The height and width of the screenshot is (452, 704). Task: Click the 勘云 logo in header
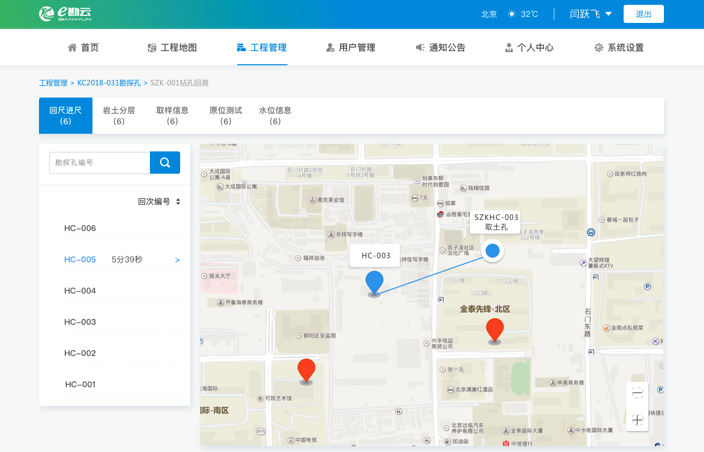coord(65,14)
